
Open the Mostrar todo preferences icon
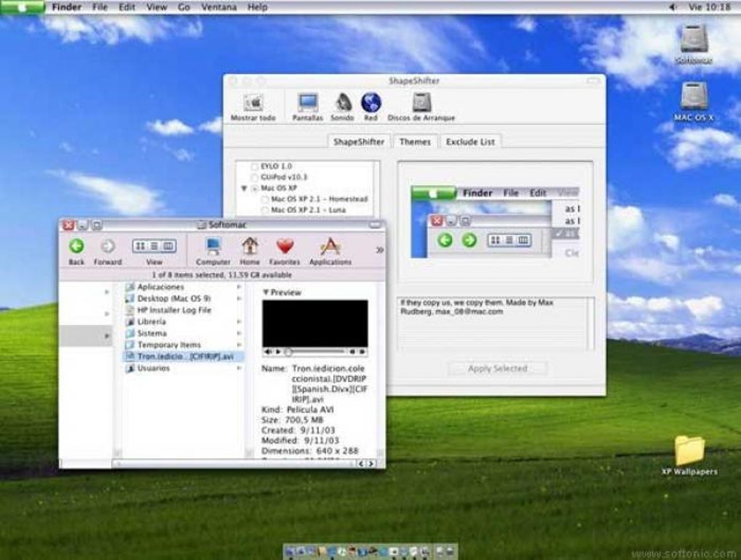253,103
